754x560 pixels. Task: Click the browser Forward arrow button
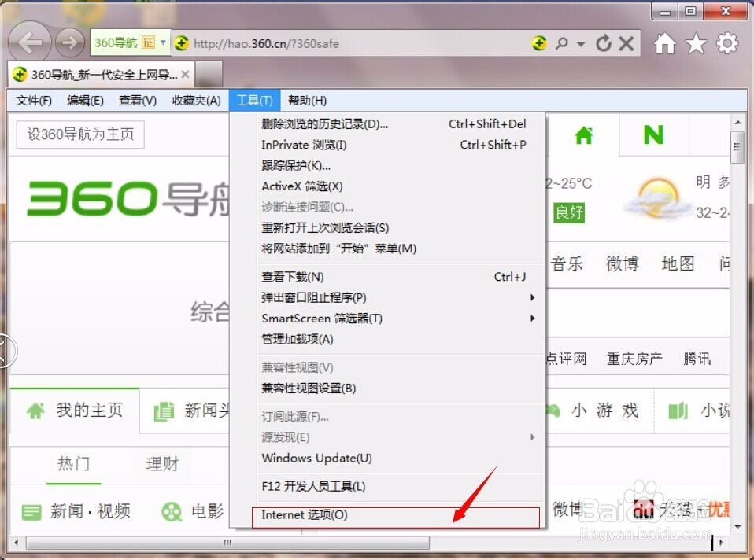point(70,42)
